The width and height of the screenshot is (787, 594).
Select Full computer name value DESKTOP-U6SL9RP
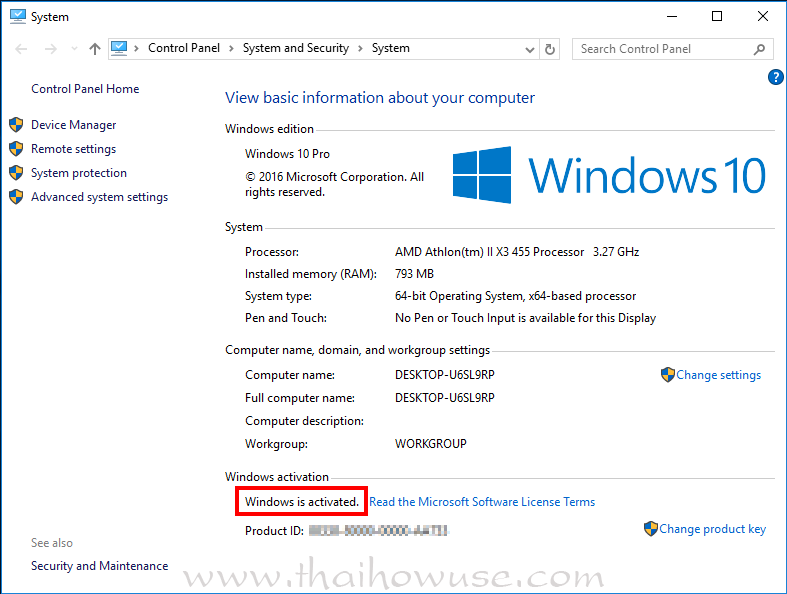pyautogui.click(x=445, y=398)
